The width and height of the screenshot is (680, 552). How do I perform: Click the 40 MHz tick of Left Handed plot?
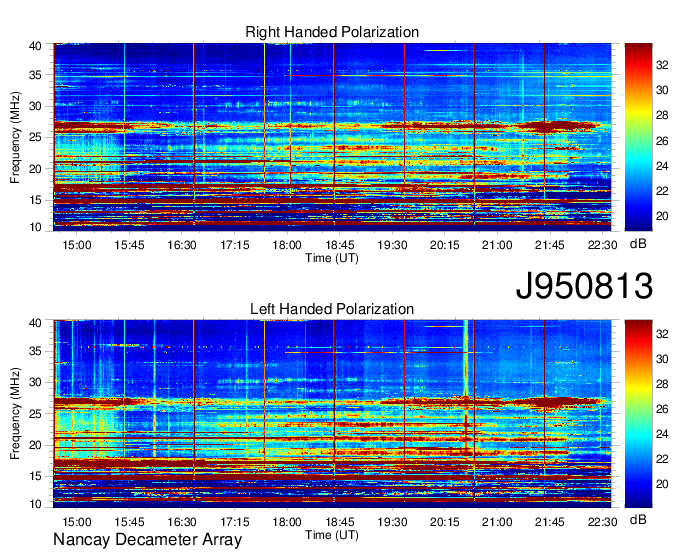click(35, 323)
